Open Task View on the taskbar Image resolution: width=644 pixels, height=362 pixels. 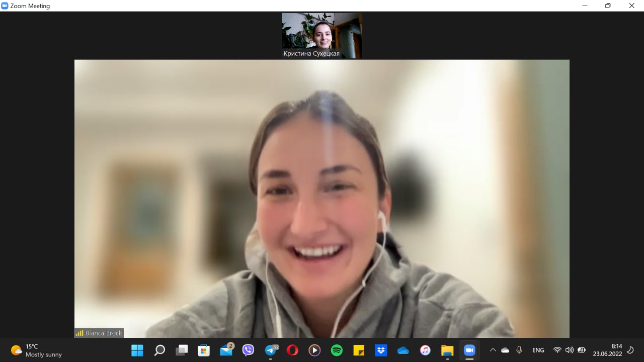click(182, 350)
